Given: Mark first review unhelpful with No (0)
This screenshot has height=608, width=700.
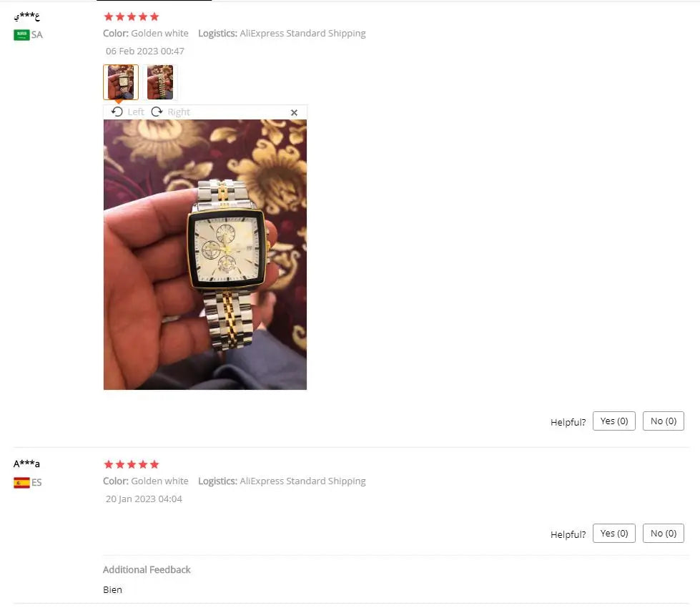Looking at the screenshot, I should [663, 421].
